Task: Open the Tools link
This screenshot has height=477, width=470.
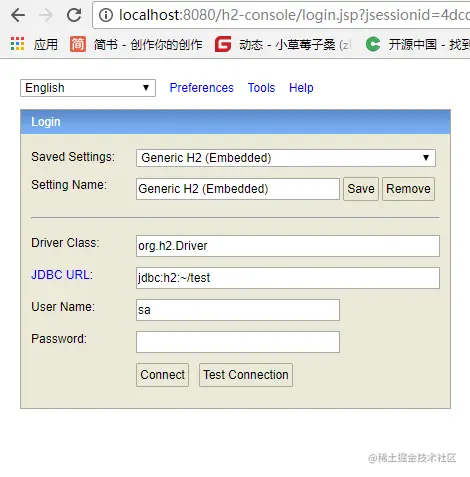Action: [261, 88]
